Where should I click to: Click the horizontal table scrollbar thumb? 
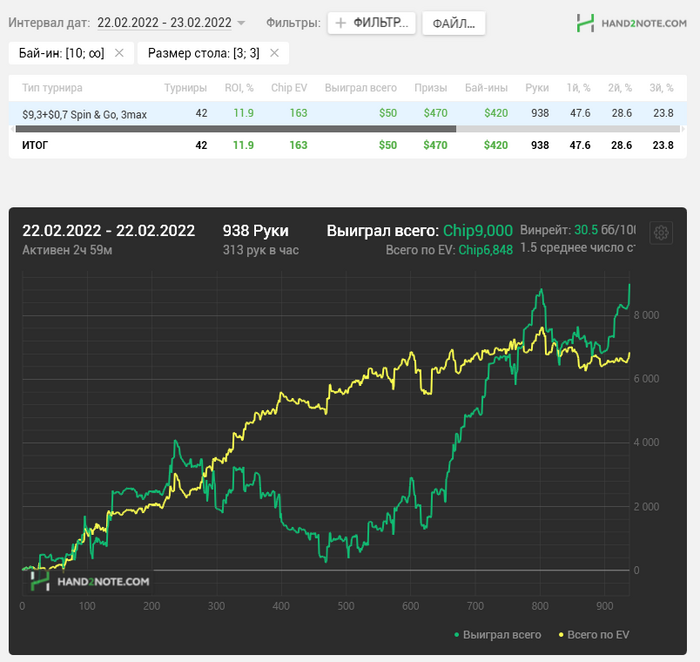click(x=236, y=129)
